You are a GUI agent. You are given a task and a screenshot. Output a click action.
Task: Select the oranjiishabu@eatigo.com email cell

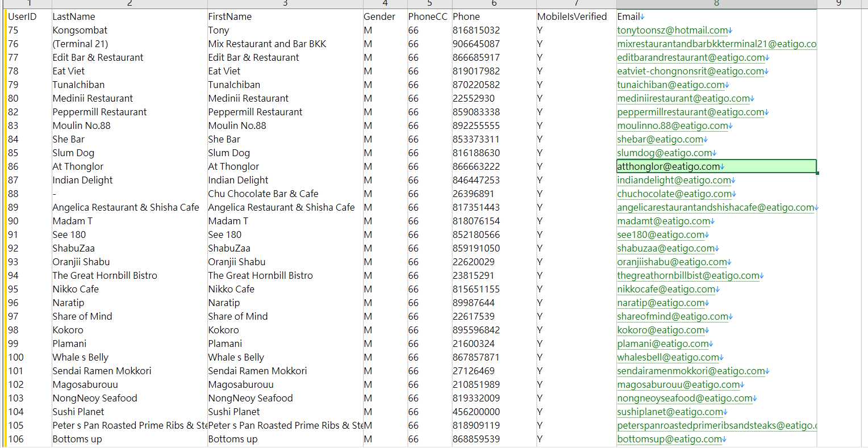coord(716,262)
